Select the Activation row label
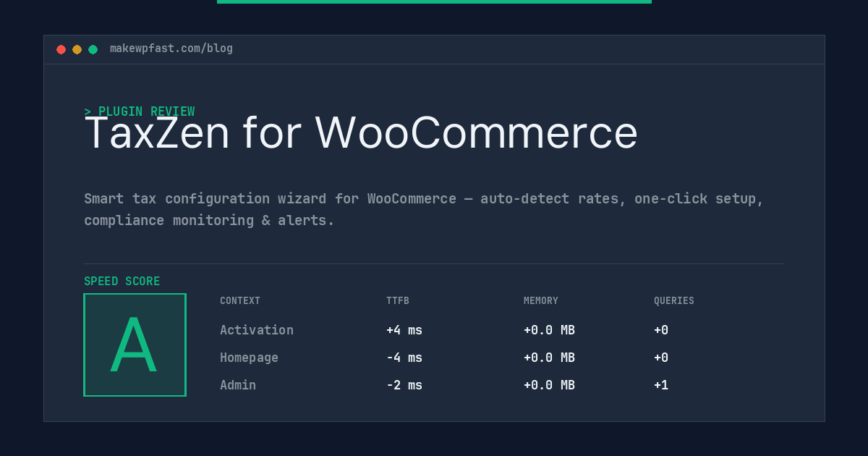 tap(257, 330)
